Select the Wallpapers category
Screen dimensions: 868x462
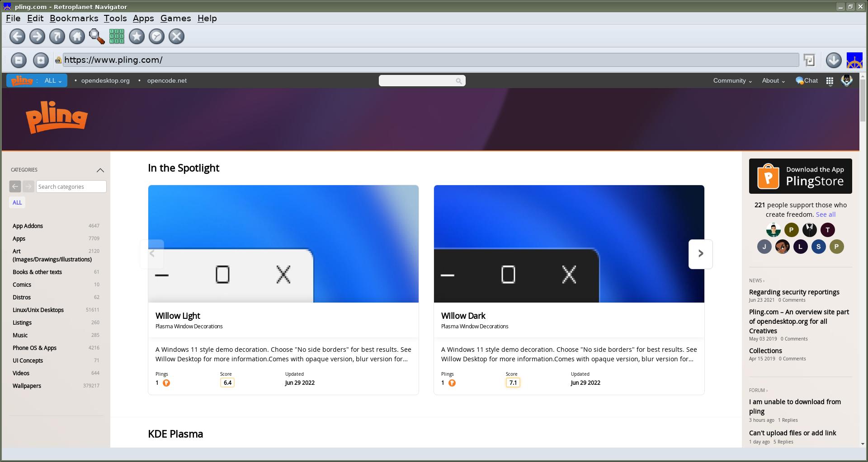pyautogui.click(x=27, y=386)
